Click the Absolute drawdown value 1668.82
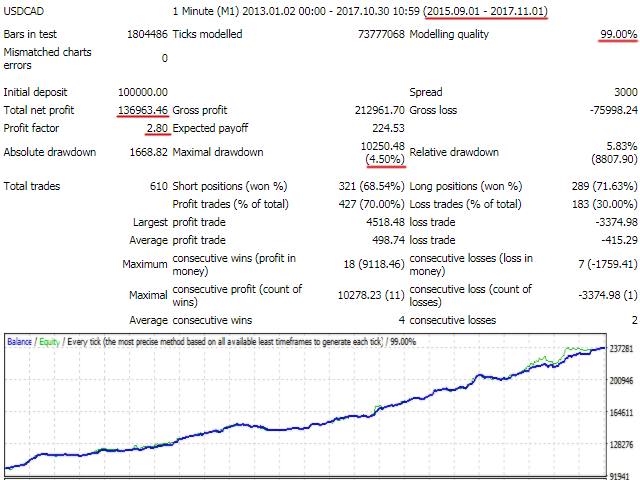Viewport: 640px width, 480px height. 149,152
